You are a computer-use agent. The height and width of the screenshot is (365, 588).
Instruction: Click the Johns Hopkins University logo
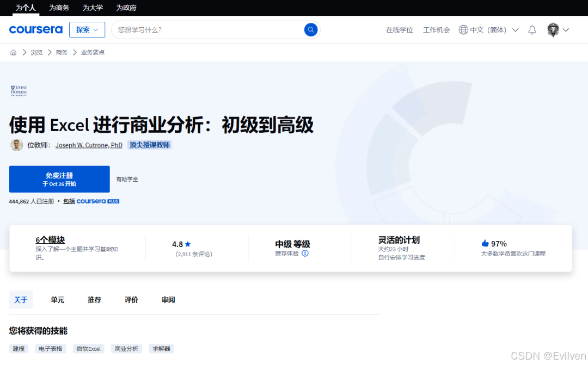(x=19, y=91)
